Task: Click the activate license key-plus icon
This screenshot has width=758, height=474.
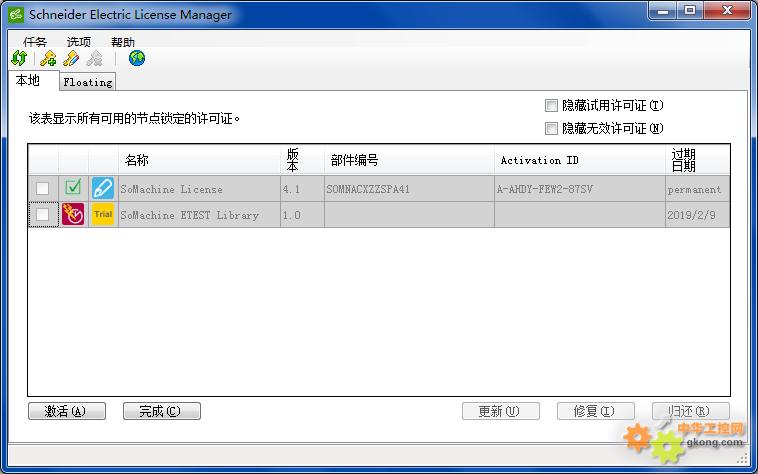Action: 48,59
